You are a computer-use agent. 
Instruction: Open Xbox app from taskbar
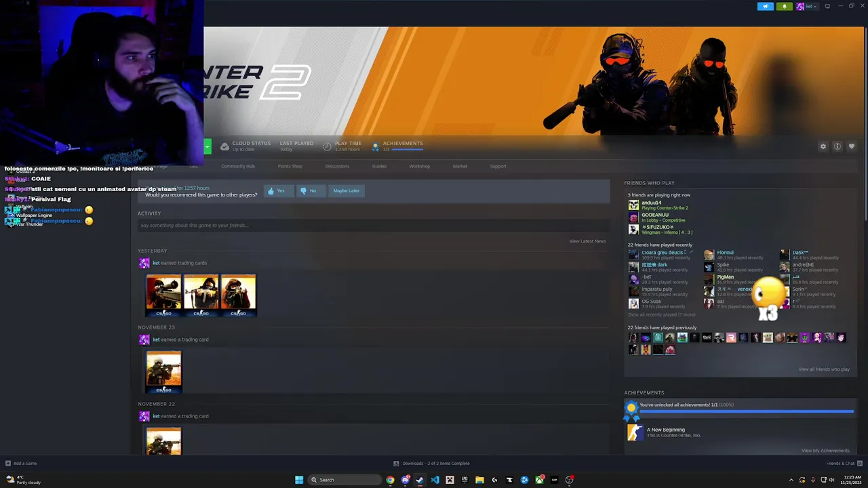[539, 480]
